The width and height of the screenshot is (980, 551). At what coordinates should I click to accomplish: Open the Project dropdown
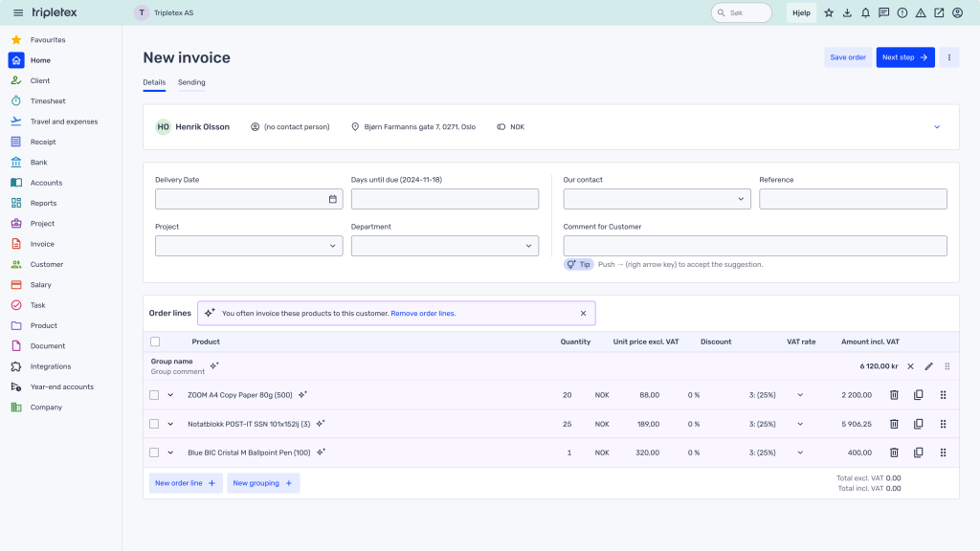coord(249,246)
